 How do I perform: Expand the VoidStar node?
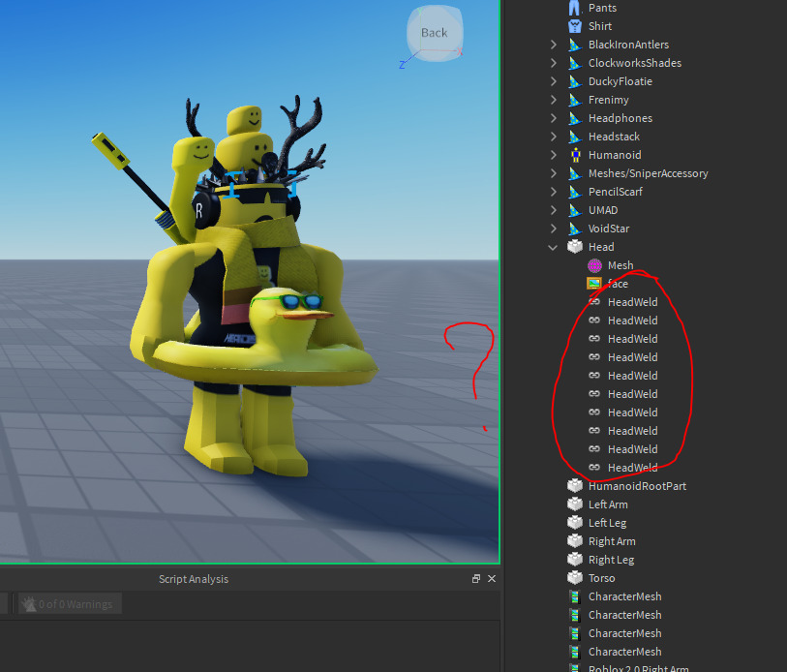(x=553, y=229)
